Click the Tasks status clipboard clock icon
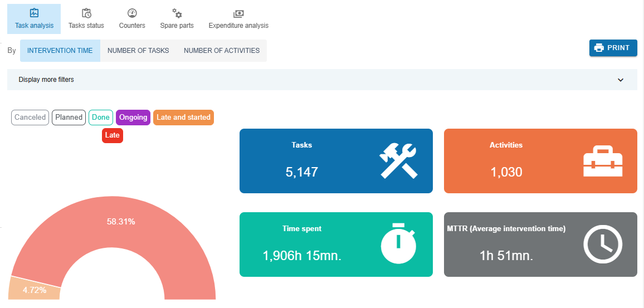This screenshot has width=644, height=308. point(86,13)
